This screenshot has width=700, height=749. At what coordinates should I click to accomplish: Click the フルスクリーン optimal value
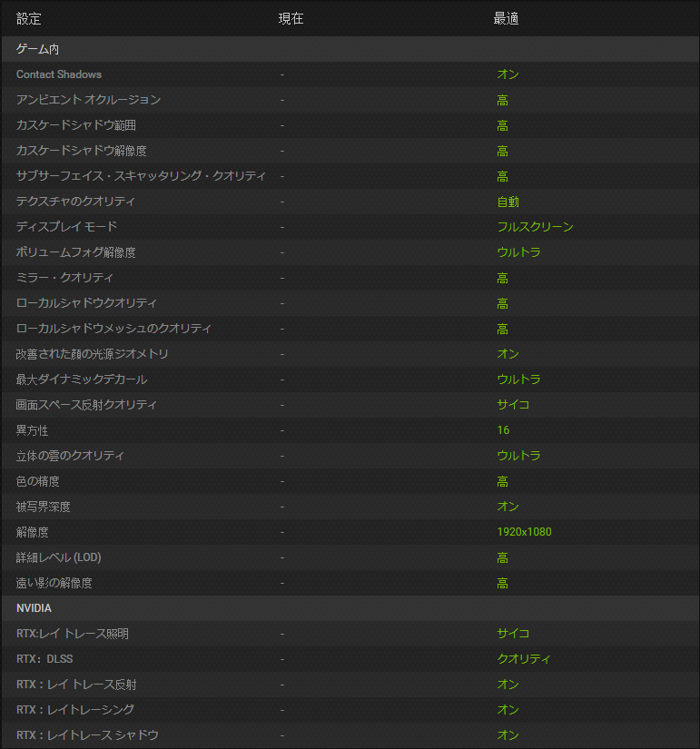(535, 226)
